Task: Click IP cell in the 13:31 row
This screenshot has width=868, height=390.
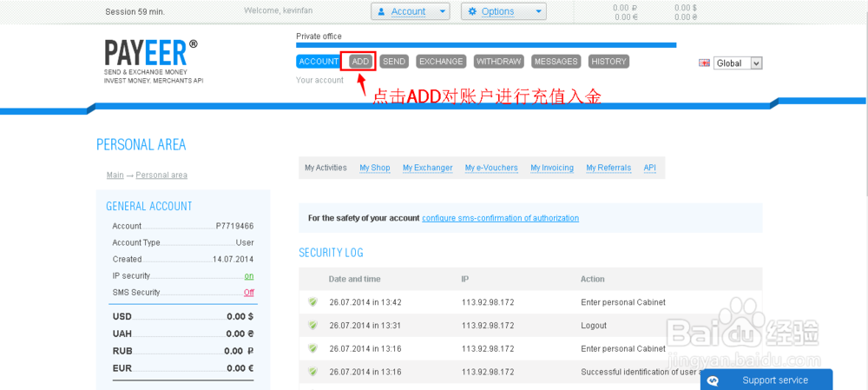Action: 488,326
